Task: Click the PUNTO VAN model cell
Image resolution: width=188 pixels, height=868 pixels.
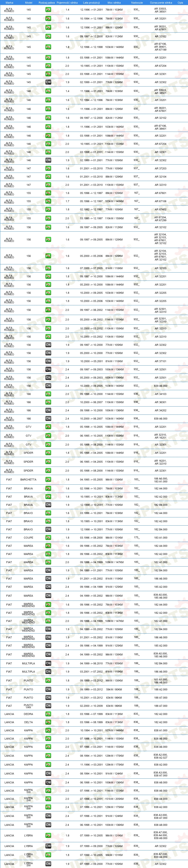Action: (x=28, y=706)
